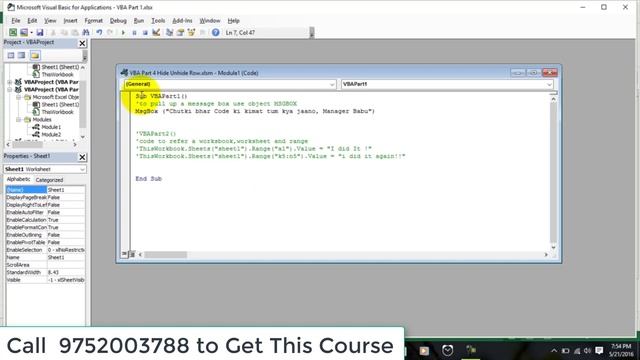Click the Reset stop icon
Screen dimensions: 640x360
tap(145, 32)
